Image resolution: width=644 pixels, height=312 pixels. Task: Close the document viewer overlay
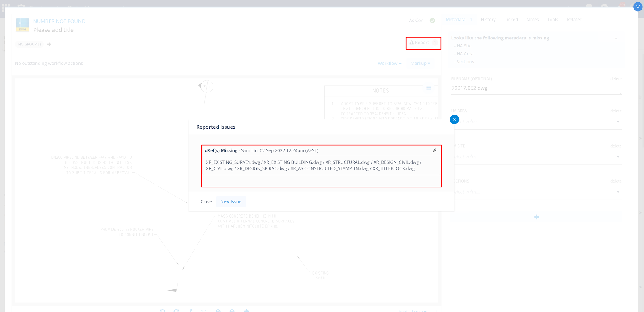click(x=638, y=7)
